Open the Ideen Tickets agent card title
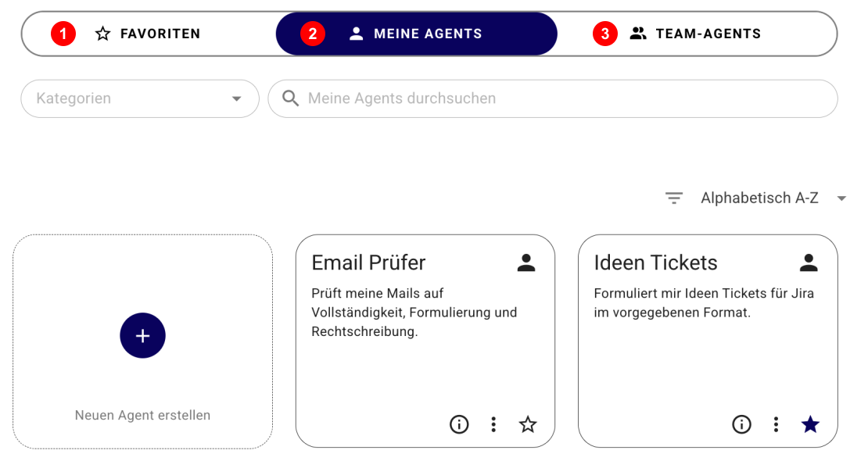 pos(655,263)
